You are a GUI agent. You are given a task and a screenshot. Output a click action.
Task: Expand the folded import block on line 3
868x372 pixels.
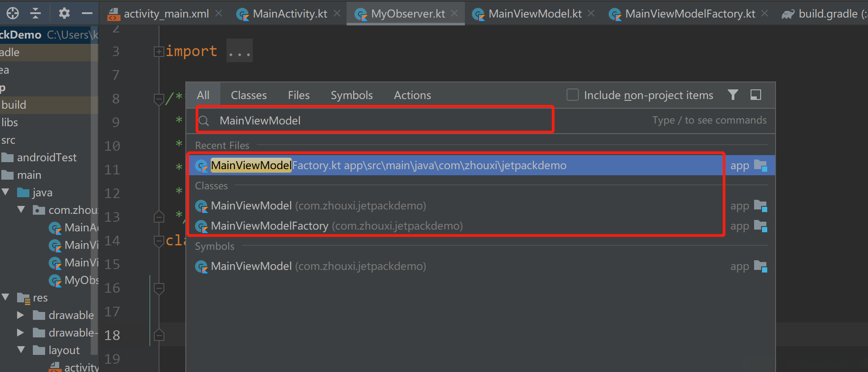[159, 52]
